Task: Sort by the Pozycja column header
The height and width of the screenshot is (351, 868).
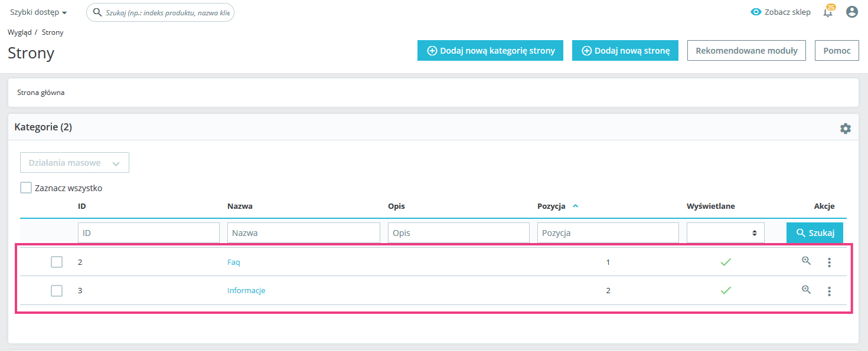Action: 552,206
